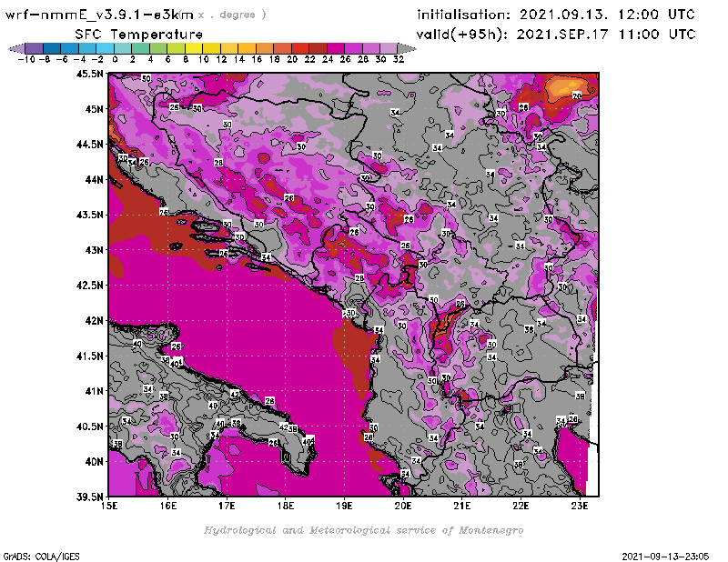Click the '19E' longitude label
This screenshot has height=562, width=728.
coord(345,506)
